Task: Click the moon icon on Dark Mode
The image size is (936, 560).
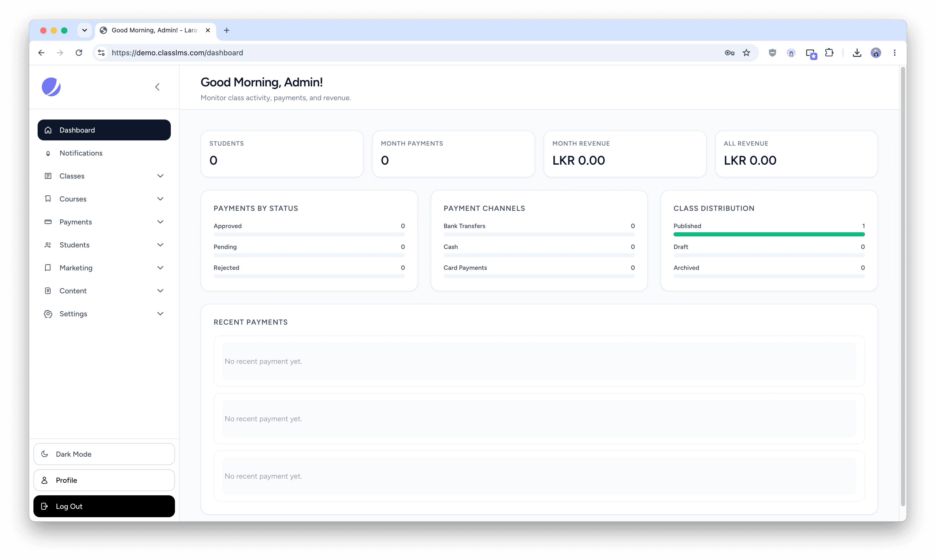Action: (45, 454)
